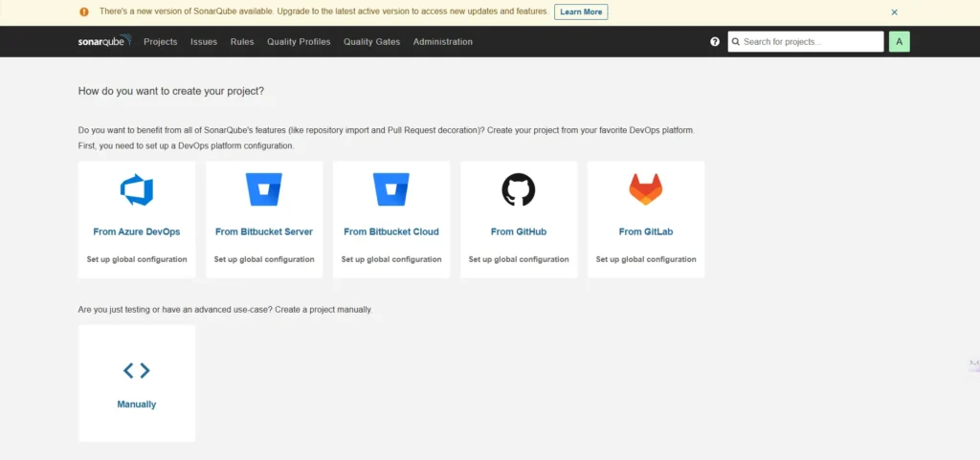Click the GitHub octocat icon
Image resolution: width=980 pixels, height=460 pixels.
tap(518, 190)
